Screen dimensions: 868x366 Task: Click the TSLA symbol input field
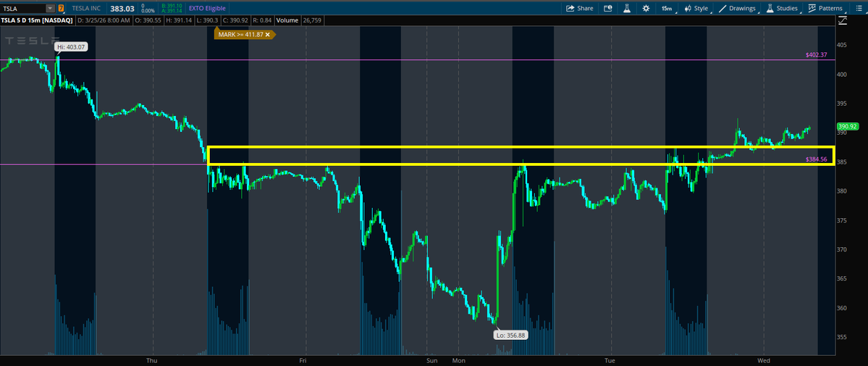click(x=23, y=8)
